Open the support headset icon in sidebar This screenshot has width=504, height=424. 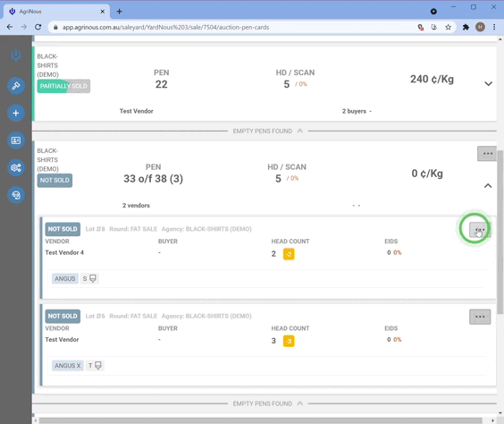click(16, 195)
